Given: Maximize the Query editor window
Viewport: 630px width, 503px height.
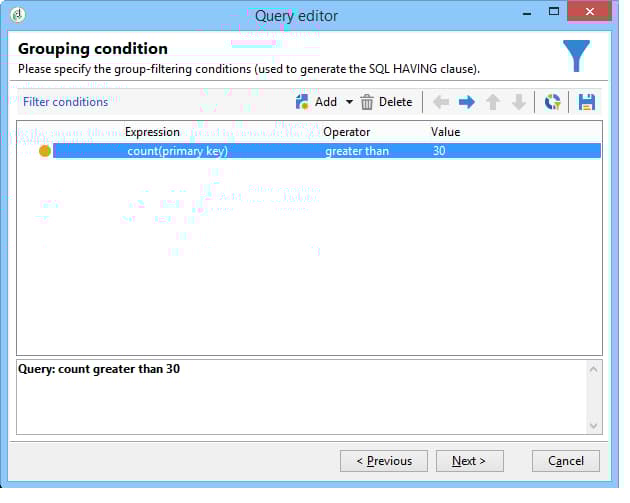Looking at the screenshot, I should pyautogui.click(x=554, y=12).
